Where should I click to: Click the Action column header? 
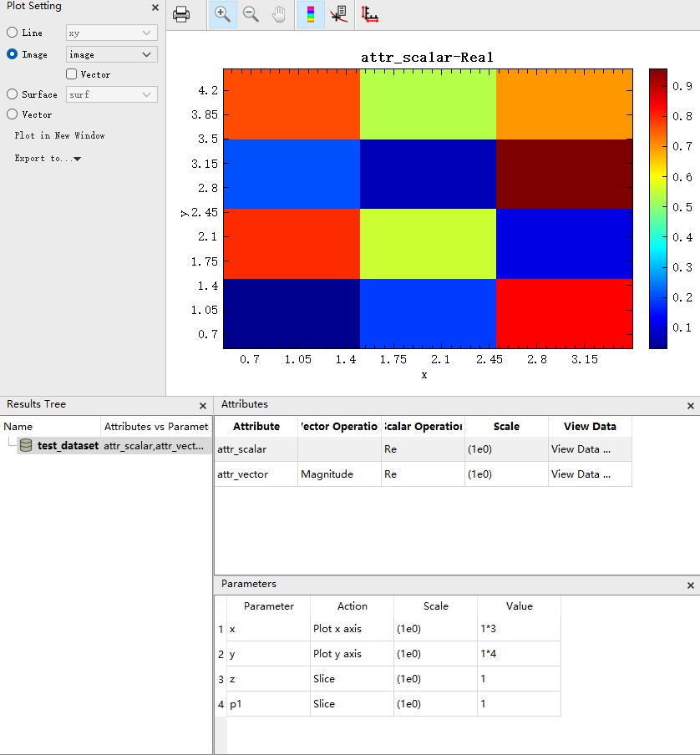[352, 606]
